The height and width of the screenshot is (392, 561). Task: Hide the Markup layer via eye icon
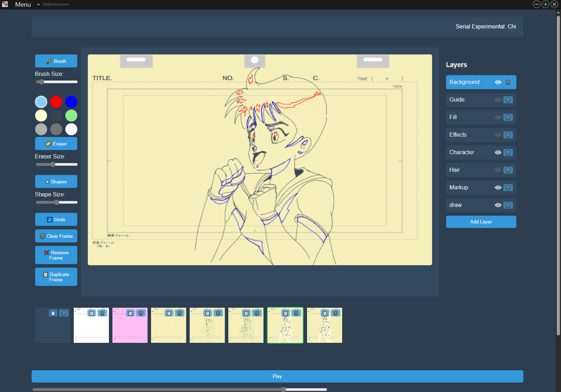click(498, 188)
